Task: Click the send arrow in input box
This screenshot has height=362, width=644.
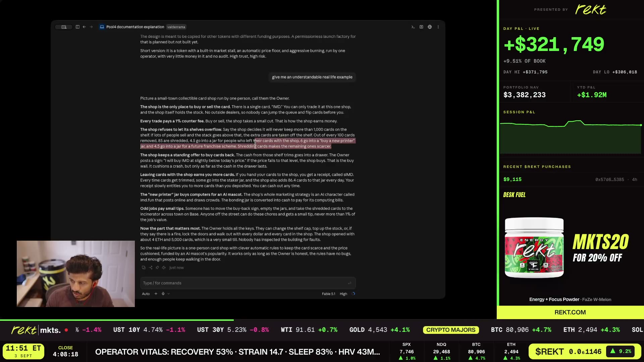Action: tap(350, 283)
